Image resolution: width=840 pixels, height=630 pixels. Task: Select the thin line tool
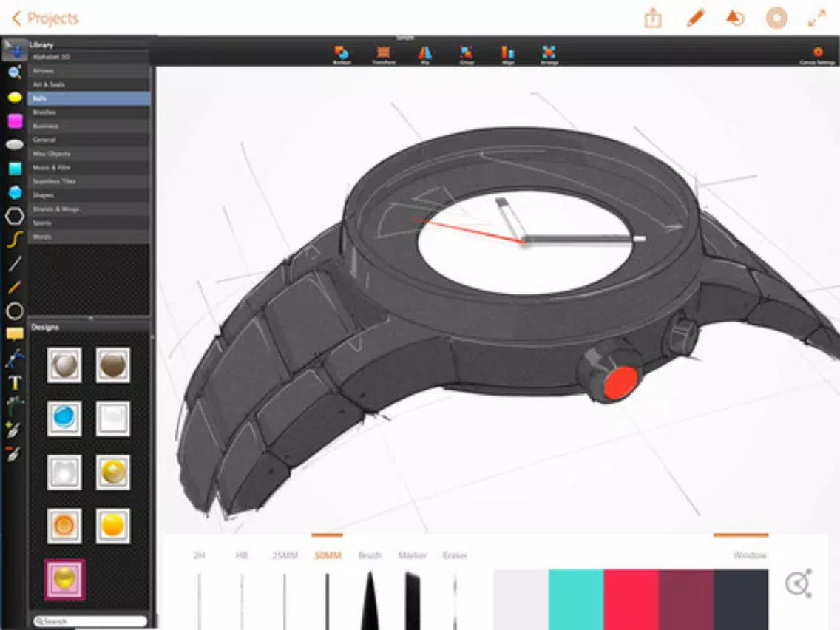coord(15,263)
